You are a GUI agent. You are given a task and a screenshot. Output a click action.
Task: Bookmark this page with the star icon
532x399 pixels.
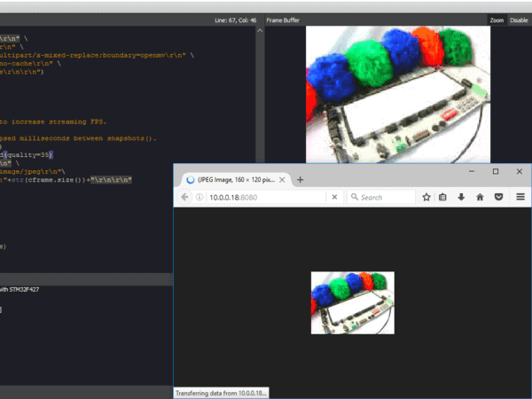426,197
